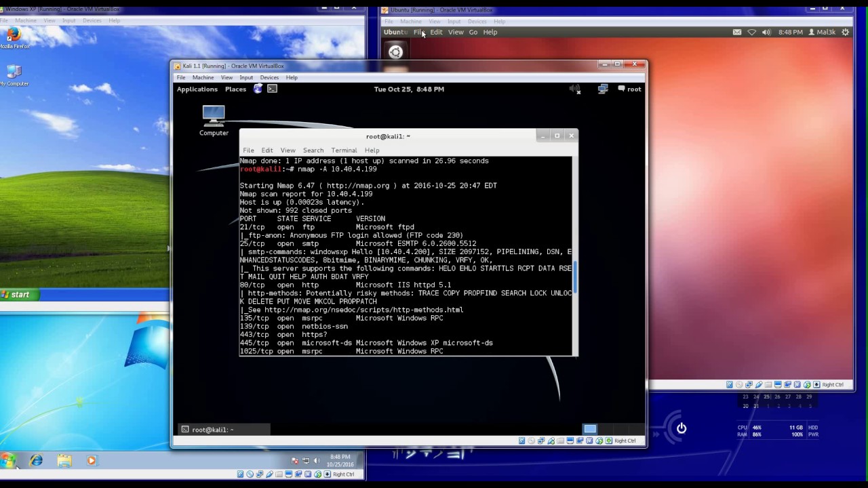Viewport: 868px width, 488px height.
Task: Launch the terminal from Kali top panel
Action: 272,89
